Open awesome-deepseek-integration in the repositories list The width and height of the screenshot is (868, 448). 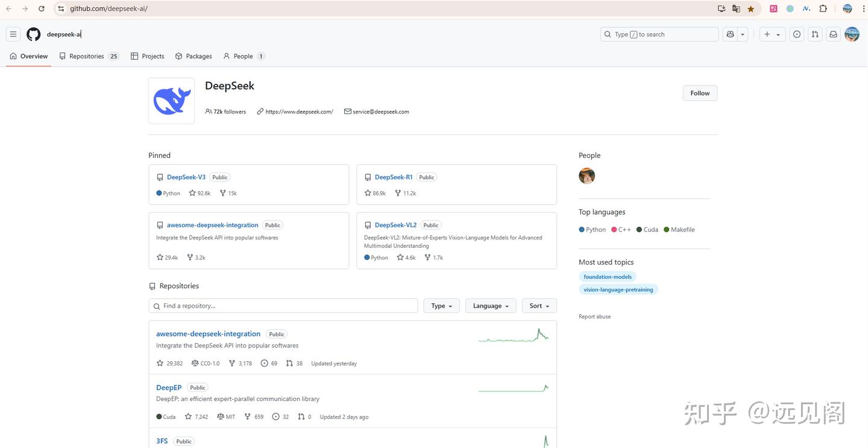tap(209, 334)
